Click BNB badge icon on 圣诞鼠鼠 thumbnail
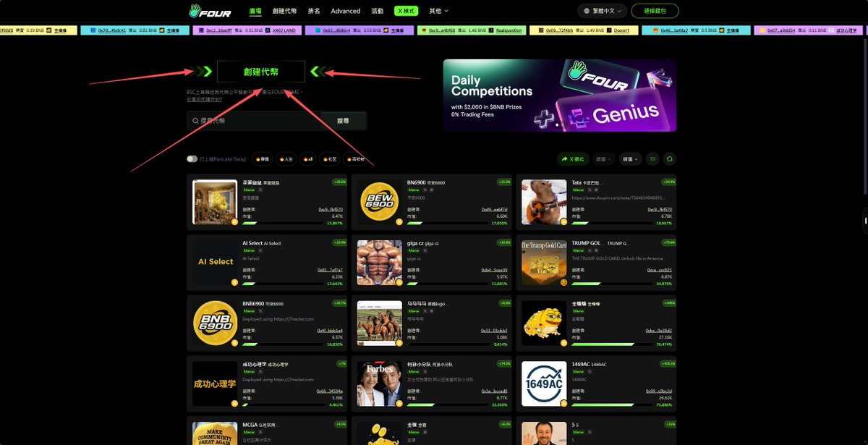The image size is (868, 445). pos(234,222)
